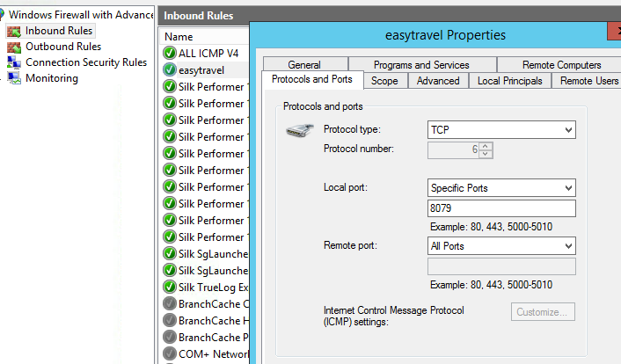The width and height of the screenshot is (621, 364).
Task: Switch to the General tab
Action: point(304,65)
